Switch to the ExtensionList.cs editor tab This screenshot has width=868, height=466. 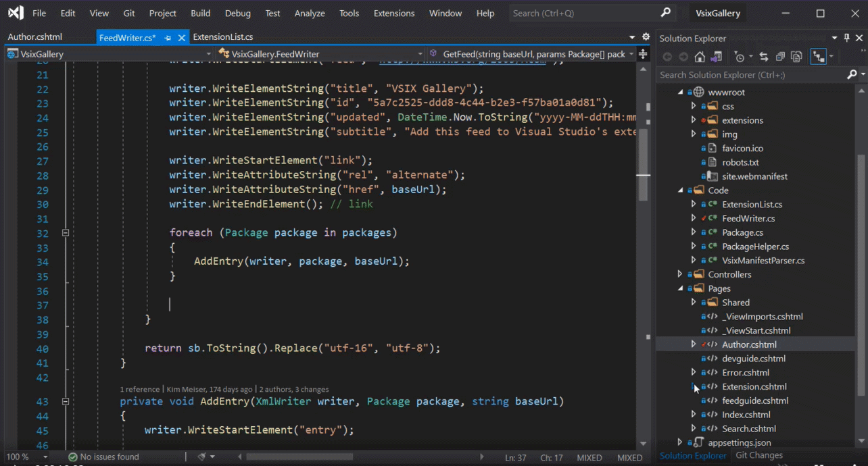click(223, 37)
